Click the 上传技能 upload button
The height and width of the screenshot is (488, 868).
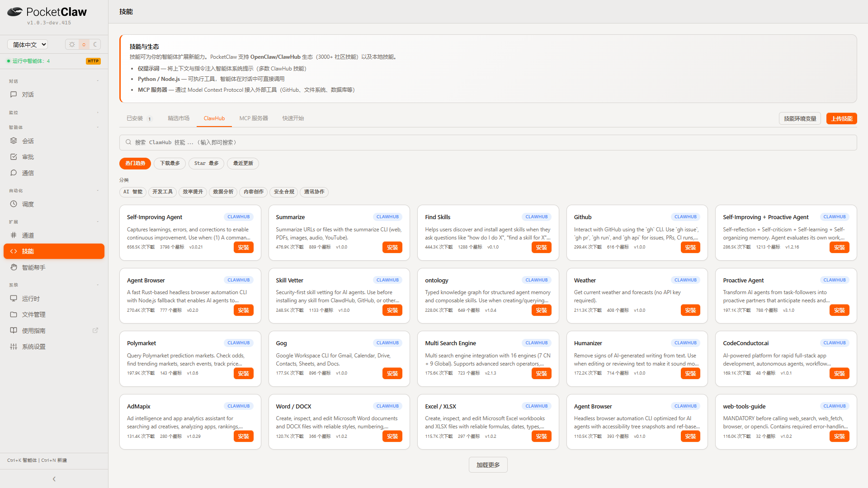click(842, 118)
